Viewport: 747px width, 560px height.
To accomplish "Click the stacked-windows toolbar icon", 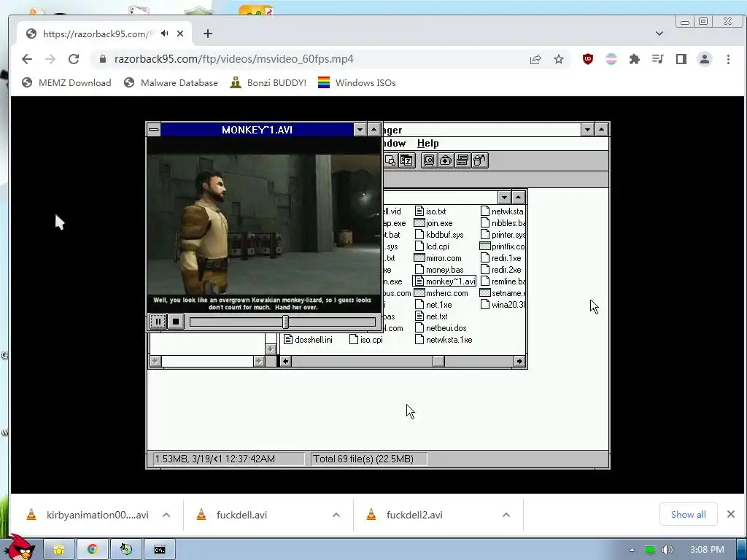I will tap(462, 160).
